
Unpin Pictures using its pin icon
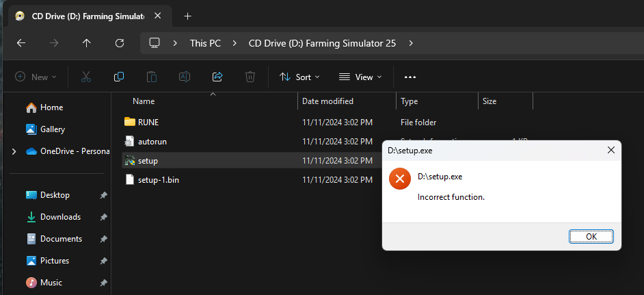pyautogui.click(x=103, y=261)
